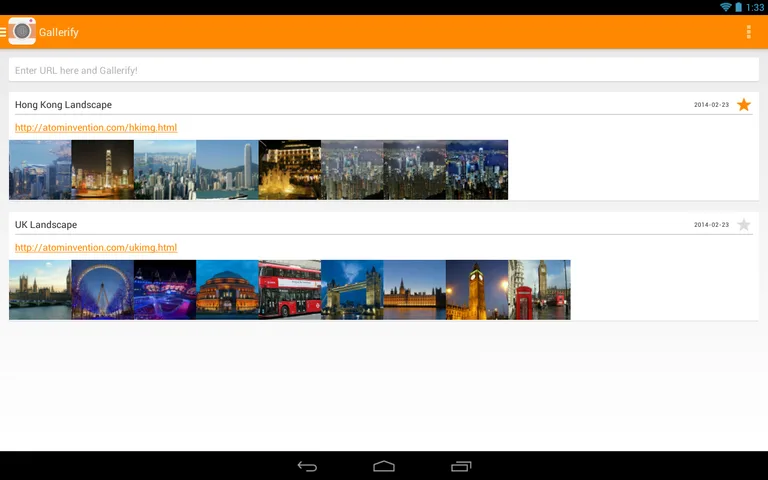Open the atominvention.com/ukimg.html link
Image resolution: width=768 pixels, height=480 pixels.
(x=96, y=247)
